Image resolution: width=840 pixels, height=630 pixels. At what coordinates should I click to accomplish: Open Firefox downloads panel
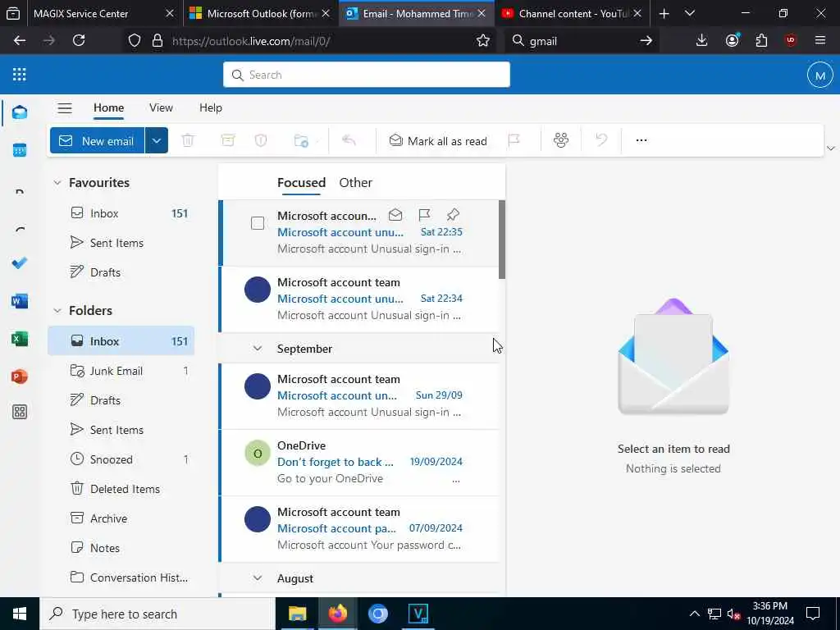pyautogui.click(x=702, y=41)
